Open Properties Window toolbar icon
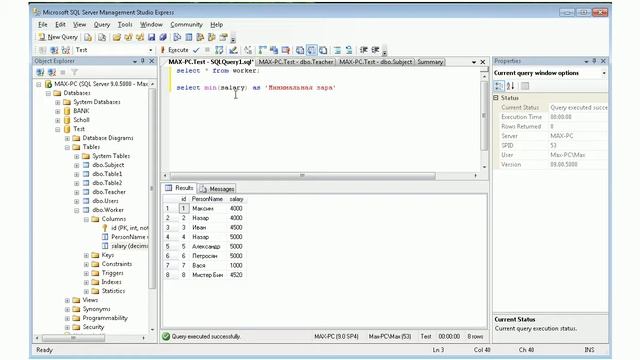 [223, 38]
